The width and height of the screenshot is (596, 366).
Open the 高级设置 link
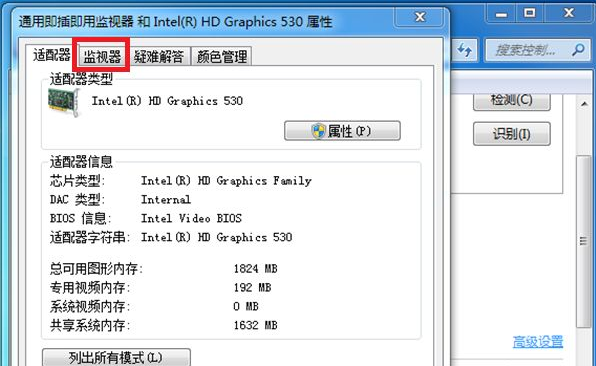[538, 341]
